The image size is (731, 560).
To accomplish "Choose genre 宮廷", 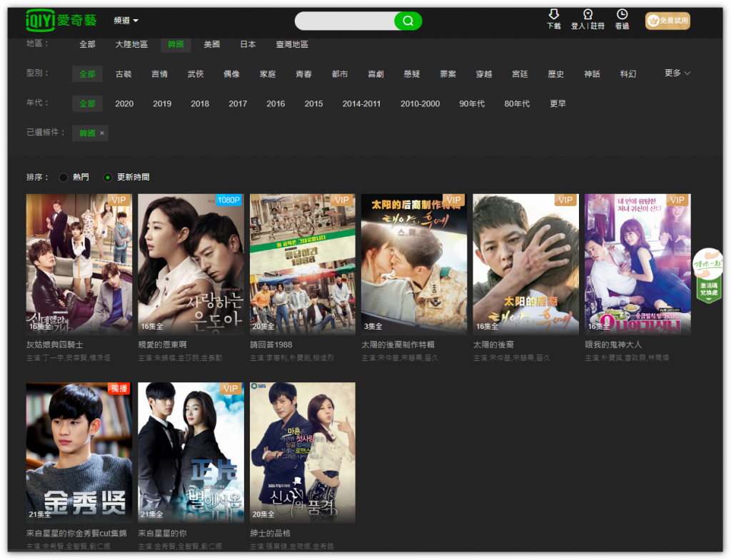I will click(520, 74).
